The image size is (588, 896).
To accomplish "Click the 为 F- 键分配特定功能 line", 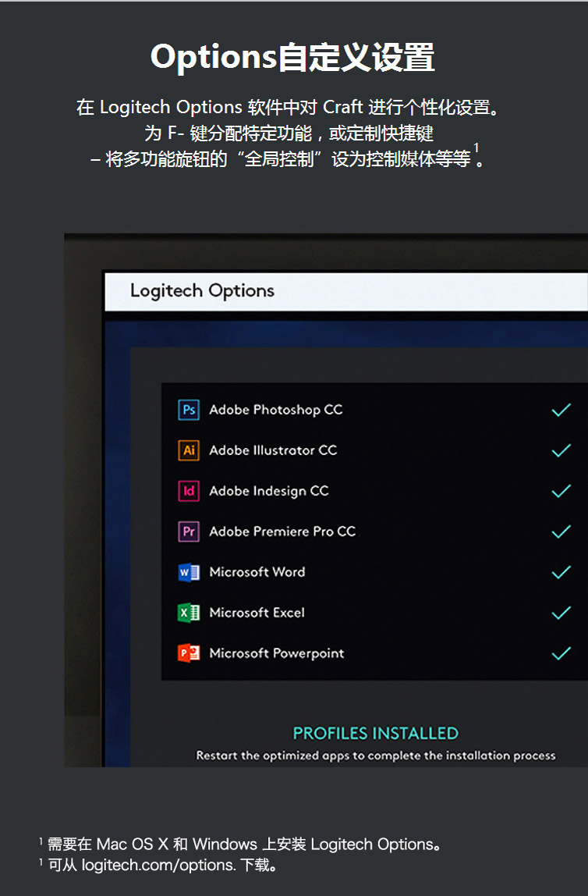I will [x=289, y=133].
